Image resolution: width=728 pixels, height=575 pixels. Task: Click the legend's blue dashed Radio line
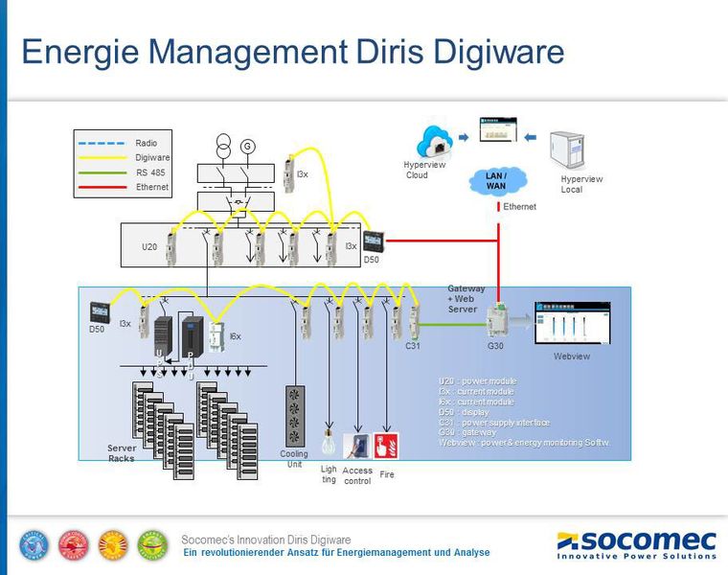click(102, 143)
